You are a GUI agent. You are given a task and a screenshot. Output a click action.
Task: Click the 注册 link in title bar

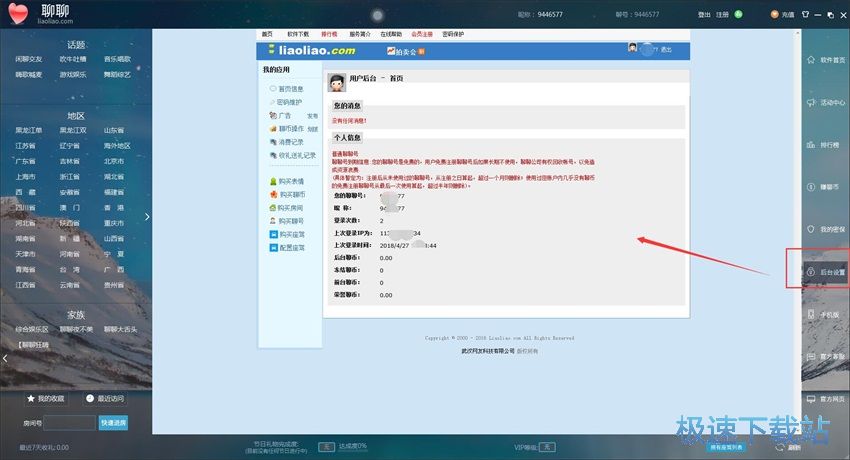point(723,15)
